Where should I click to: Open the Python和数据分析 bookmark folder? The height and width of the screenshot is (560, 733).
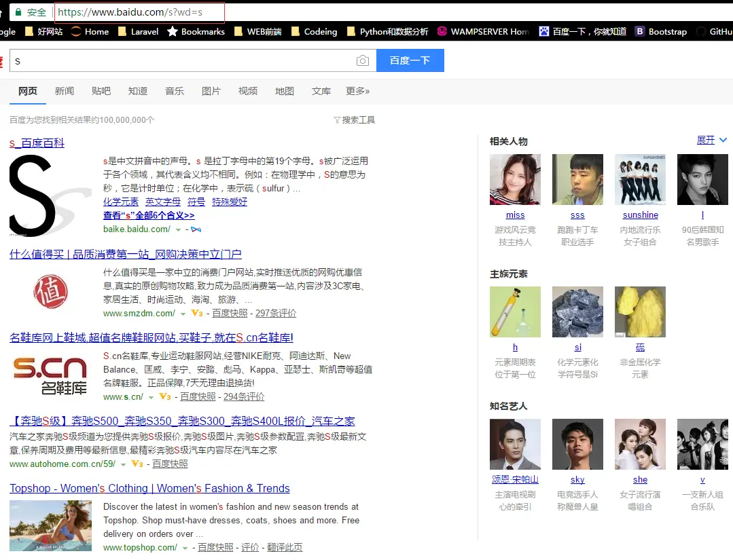387,31
